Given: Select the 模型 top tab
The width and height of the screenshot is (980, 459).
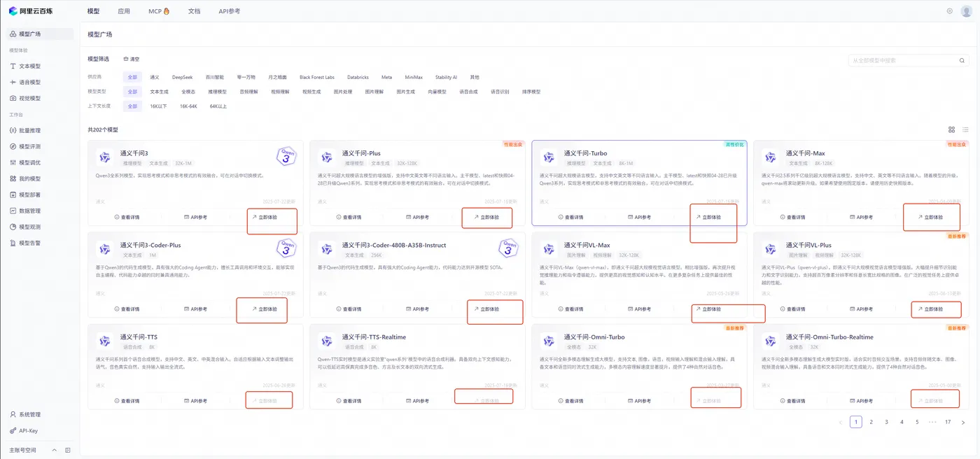Looking at the screenshot, I should coord(93,11).
